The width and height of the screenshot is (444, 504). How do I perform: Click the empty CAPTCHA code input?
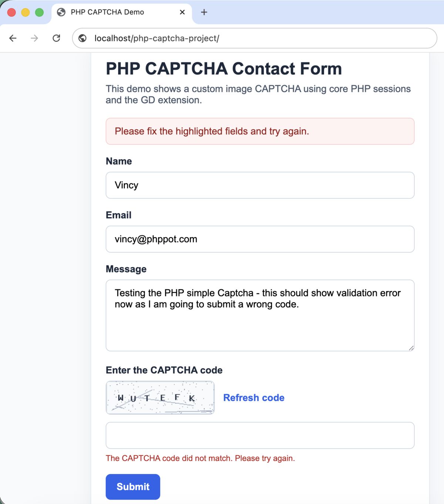tap(260, 435)
